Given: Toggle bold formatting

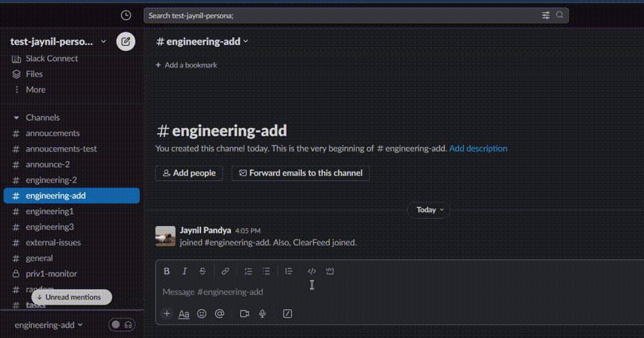Looking at the screenshot, I should pos(167,271).
